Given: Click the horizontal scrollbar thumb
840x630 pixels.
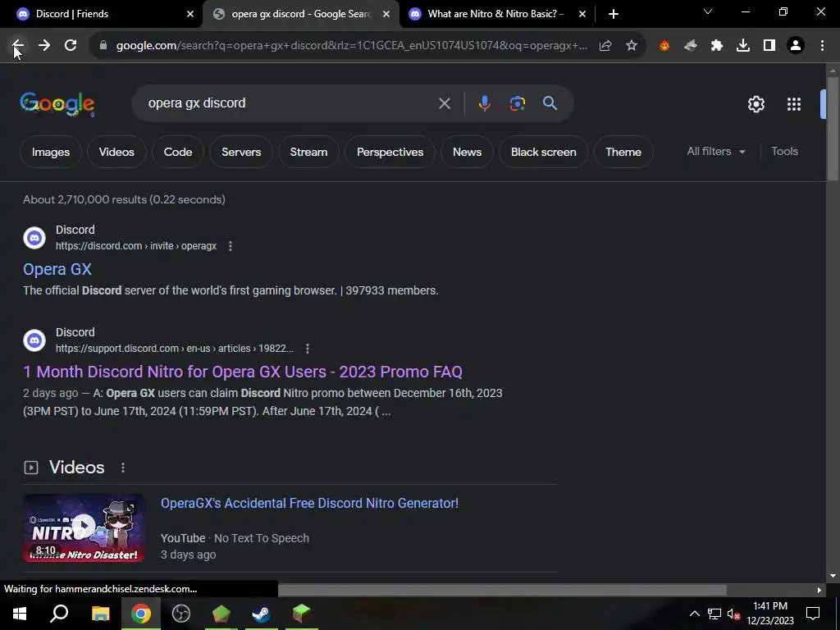Looking at the screenshot, I should 503,590.
